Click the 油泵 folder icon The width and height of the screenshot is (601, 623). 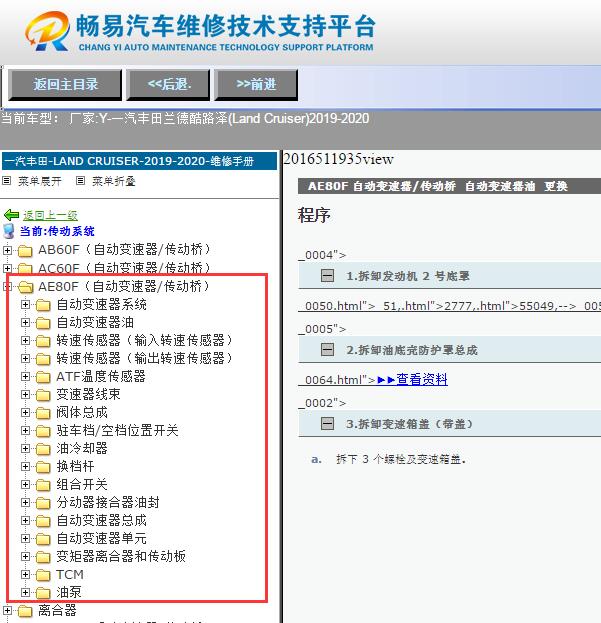pyautogui.click(x=43, y=593)
